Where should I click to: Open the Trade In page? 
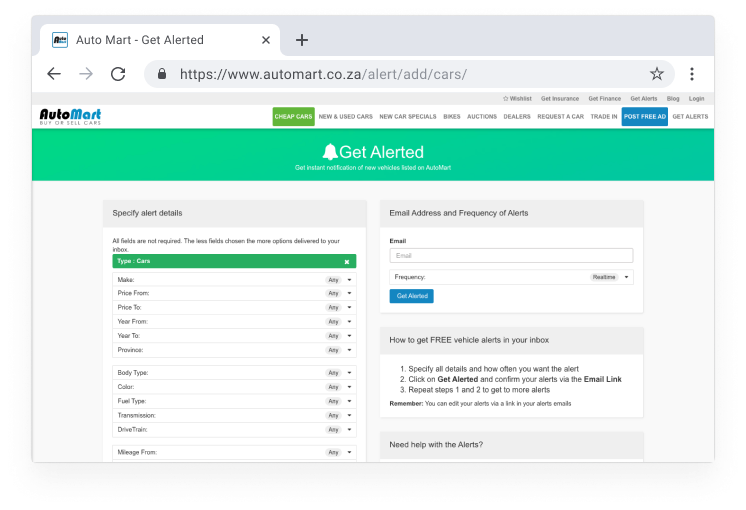click(x=604, y=117)
